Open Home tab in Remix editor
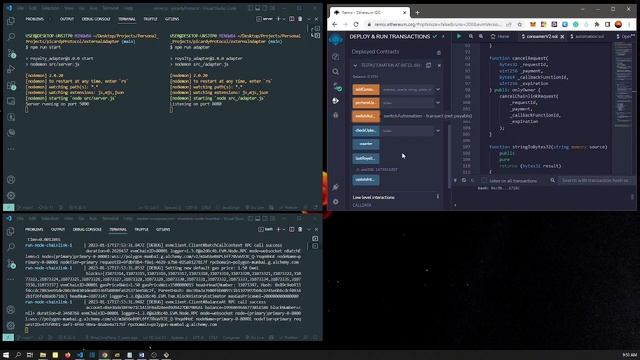This screenshot has height=360, width=640. (x=500, y=36)
